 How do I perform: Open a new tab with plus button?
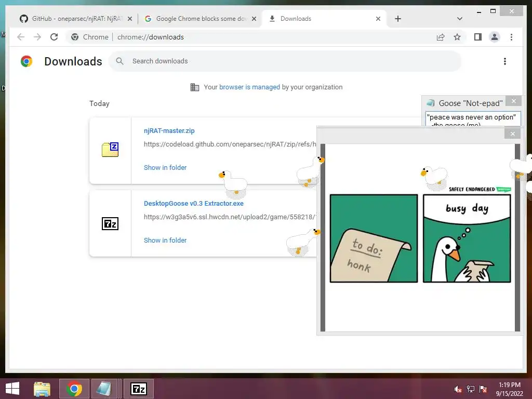[398, 19]
